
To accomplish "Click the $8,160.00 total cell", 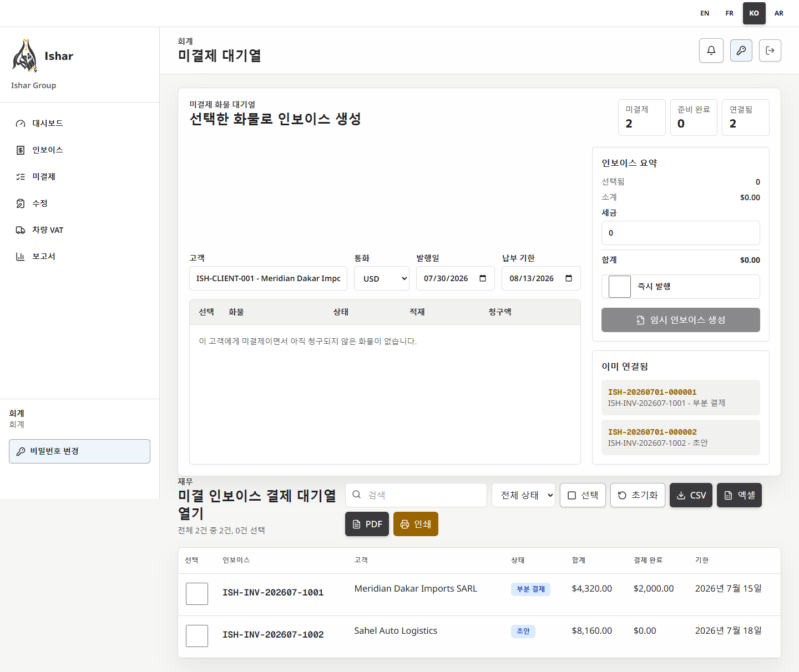I will (x=592, y=630).
